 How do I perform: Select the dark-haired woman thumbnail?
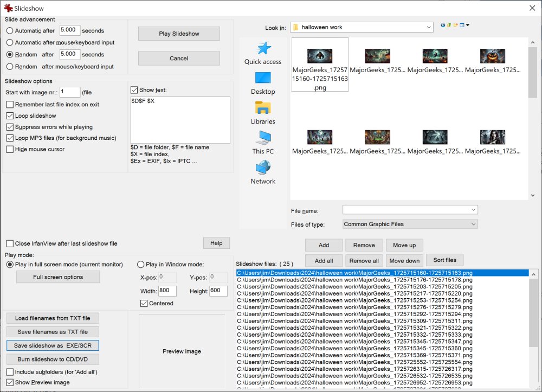click(493, 137)
